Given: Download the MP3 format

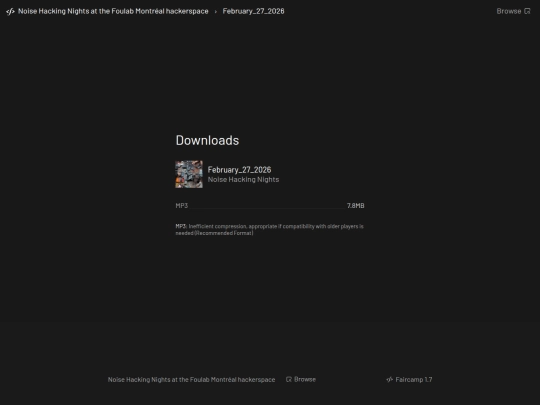Looking at the screenshot, I should click(x=270, y=206).
